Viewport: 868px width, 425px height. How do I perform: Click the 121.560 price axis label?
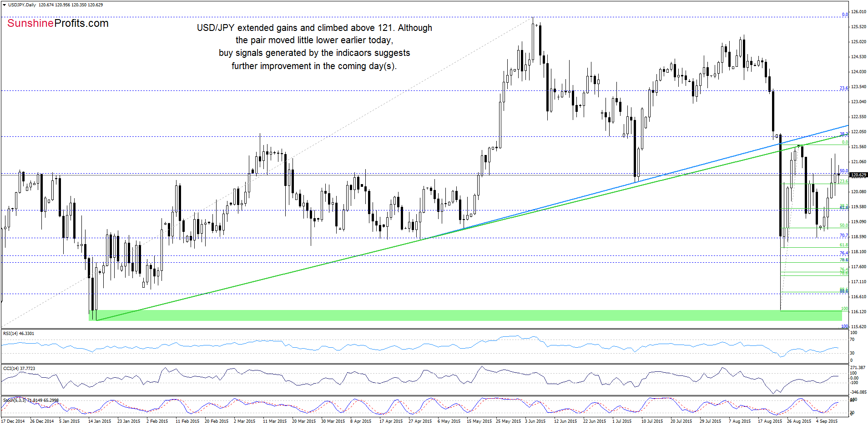858,147
